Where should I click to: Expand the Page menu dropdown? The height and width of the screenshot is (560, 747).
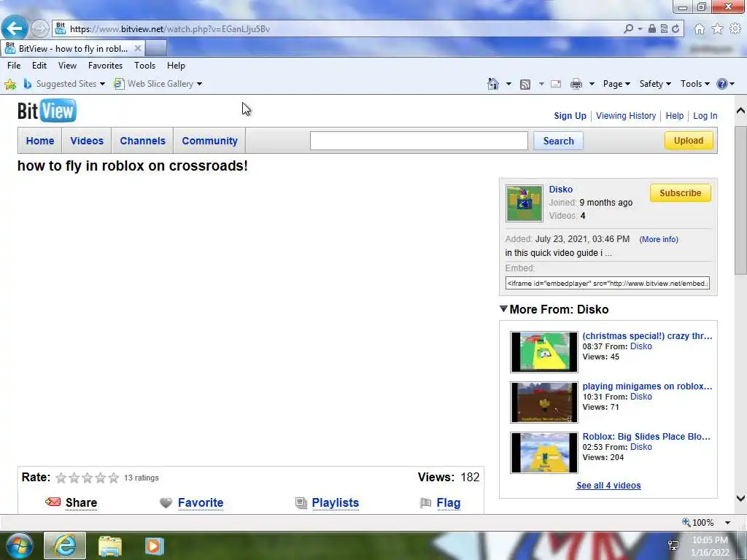616,84
